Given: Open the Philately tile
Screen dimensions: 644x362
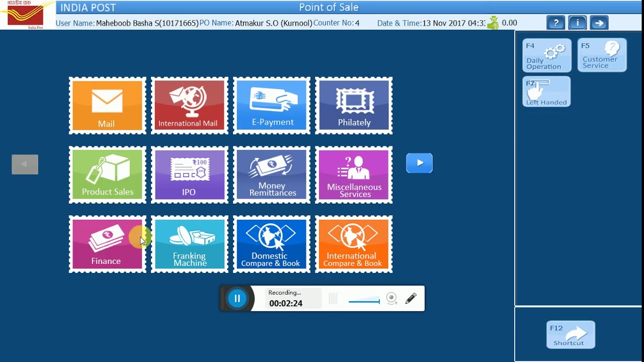Looking at the screenshot, I should (354, 106).
